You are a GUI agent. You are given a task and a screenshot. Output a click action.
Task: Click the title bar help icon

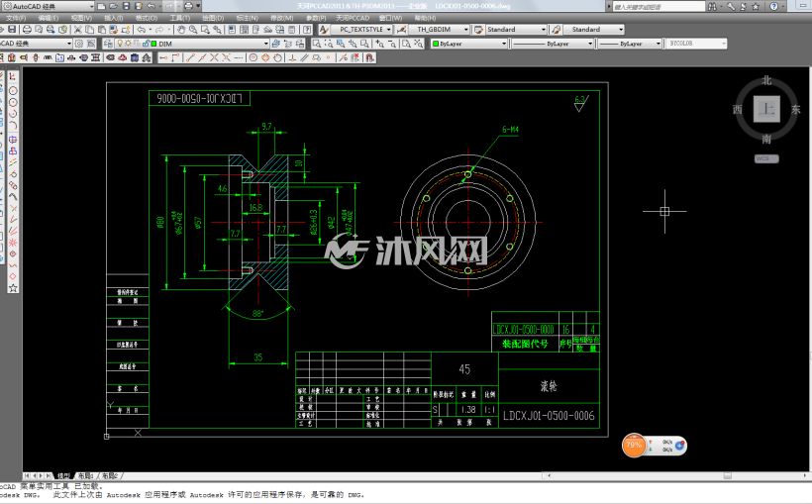[773, 6]
